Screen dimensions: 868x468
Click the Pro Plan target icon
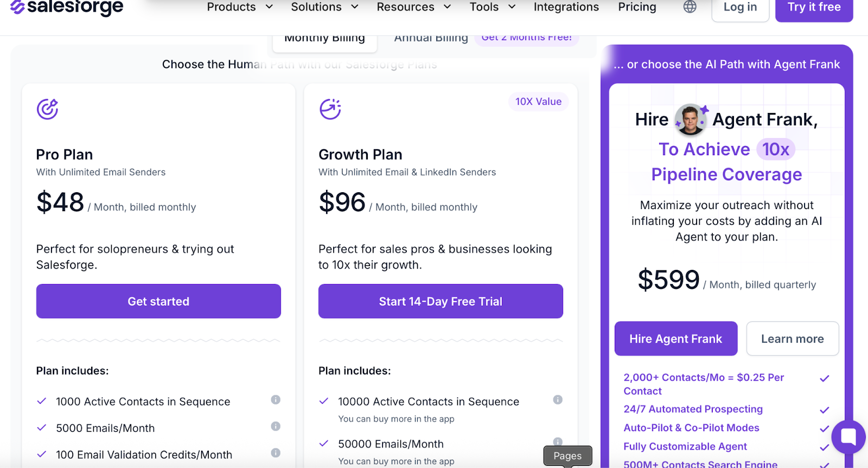[x=48, y=108]
